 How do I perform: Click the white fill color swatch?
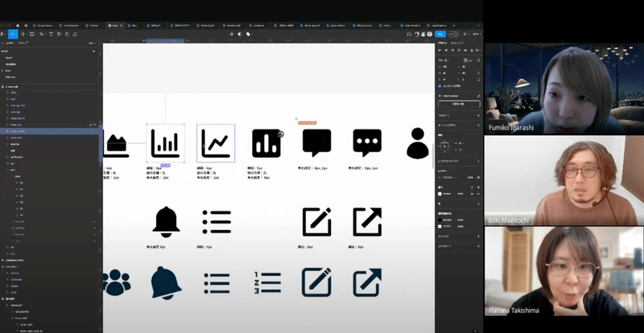[x=440, y=194]
